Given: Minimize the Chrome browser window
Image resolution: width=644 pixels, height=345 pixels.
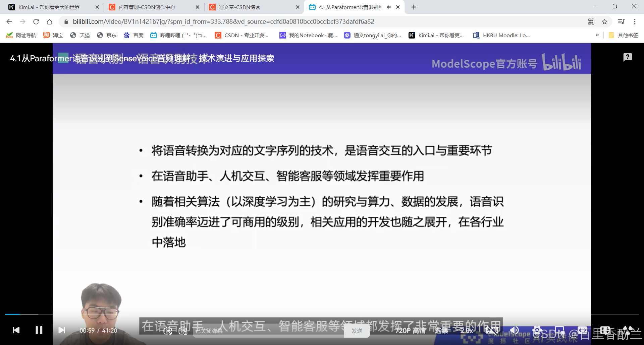Looking at the screenshot, I should [x=596, y=6].
